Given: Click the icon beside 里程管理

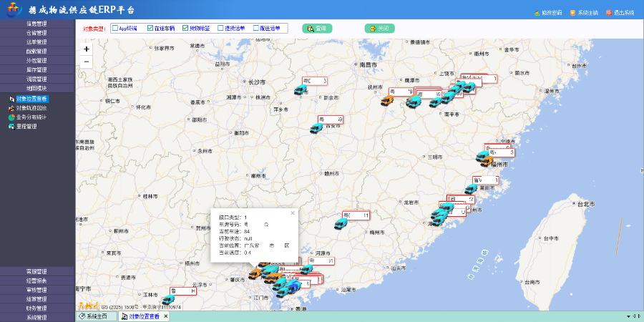Looking at the screenshot, I should [11, 127].
